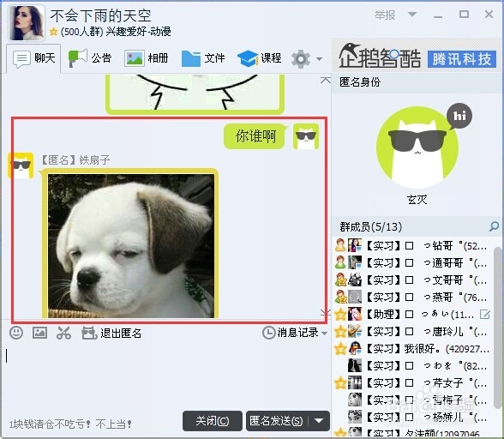Open the title bar dropdown arrow menu
This screenshot has width=504, height=439.
pyautogui.click(x=412, y=15)
